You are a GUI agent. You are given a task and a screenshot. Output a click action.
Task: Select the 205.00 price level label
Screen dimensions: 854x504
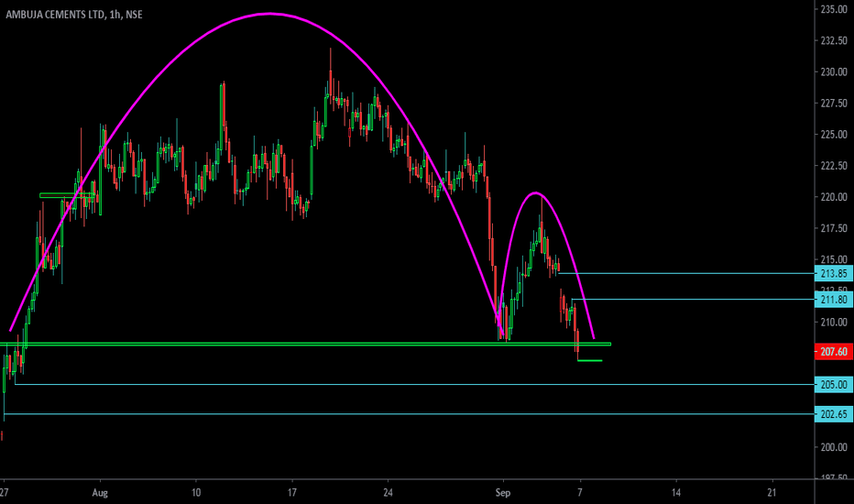pos(833,385)
